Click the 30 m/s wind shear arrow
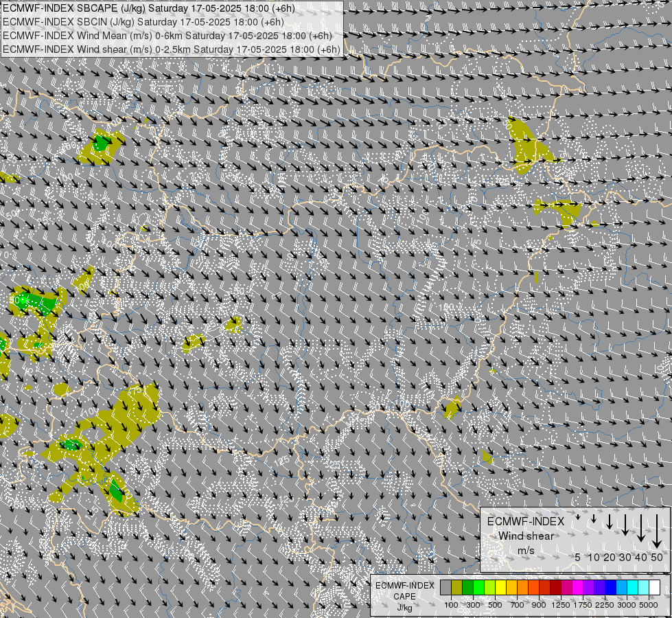 click(x=625, y=525)
